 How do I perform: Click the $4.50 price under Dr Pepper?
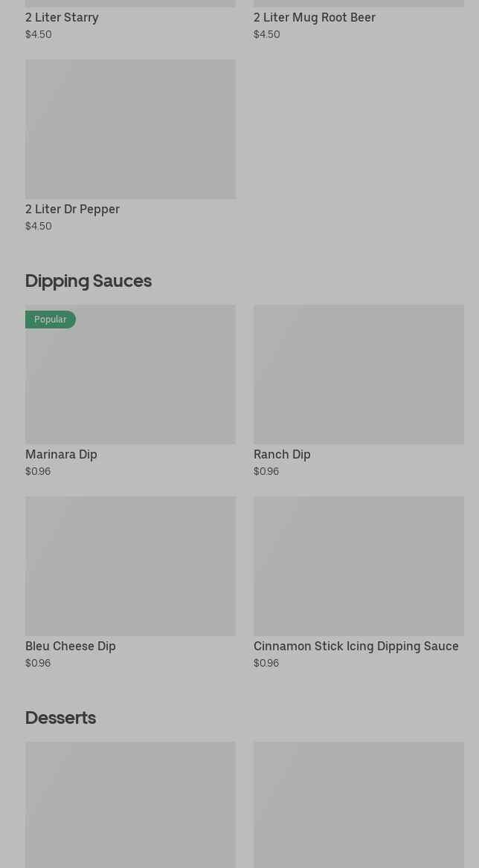(x=39, y=226)
